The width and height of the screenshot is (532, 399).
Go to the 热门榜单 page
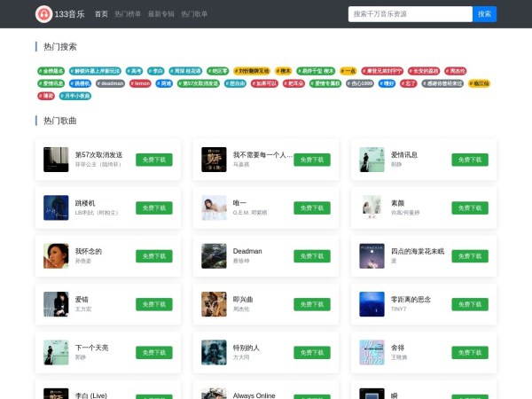[128, 14]
